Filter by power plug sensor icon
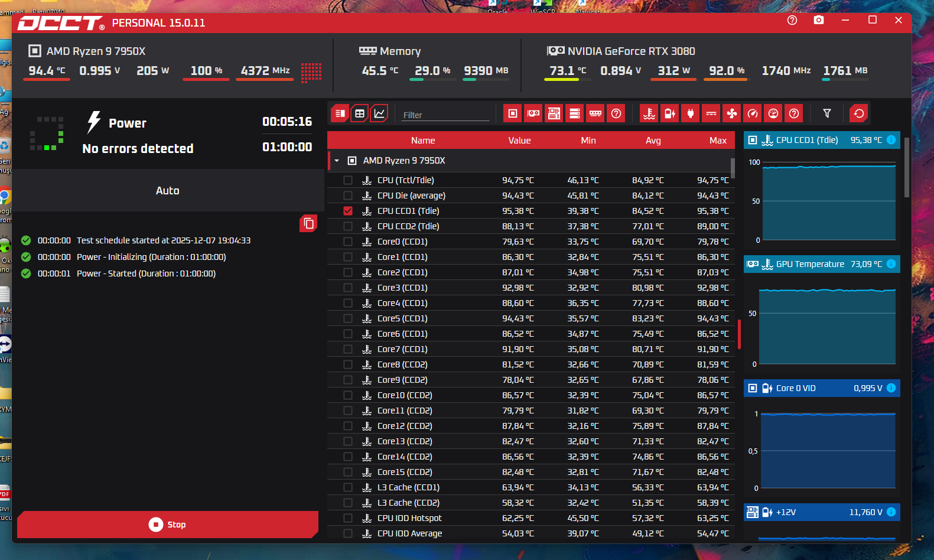 (691, 113)
